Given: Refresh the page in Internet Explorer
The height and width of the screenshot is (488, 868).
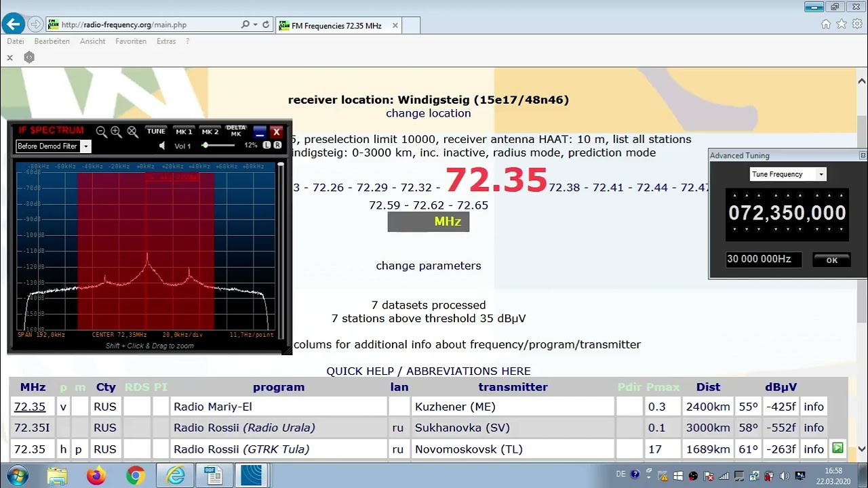Looking at the screenshot, I should pos(266,24).
